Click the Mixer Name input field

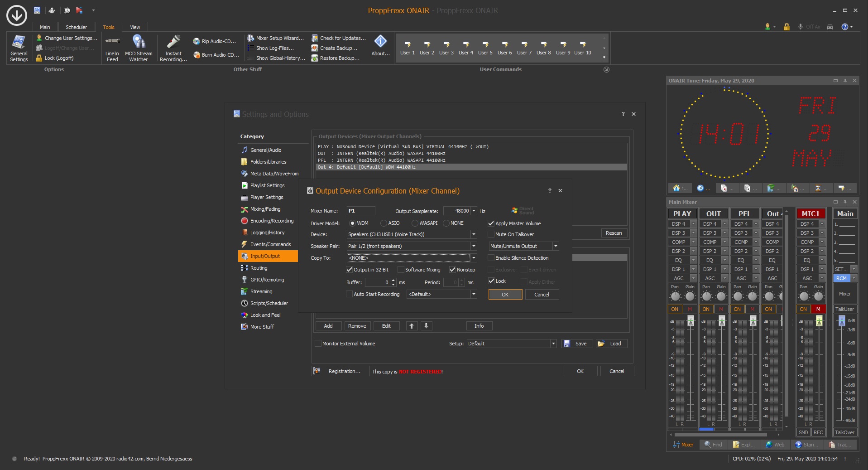(x=361, y=211)
